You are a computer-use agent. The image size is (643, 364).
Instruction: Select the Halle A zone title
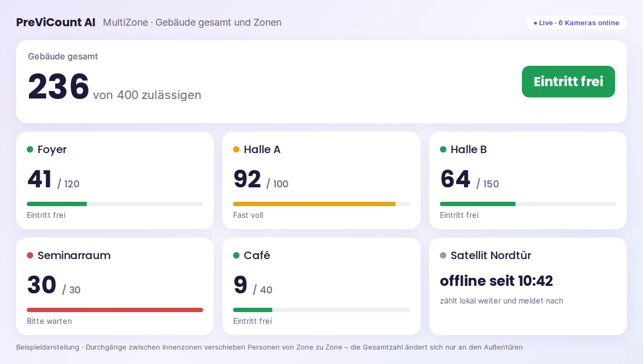(x=262, y=149)
